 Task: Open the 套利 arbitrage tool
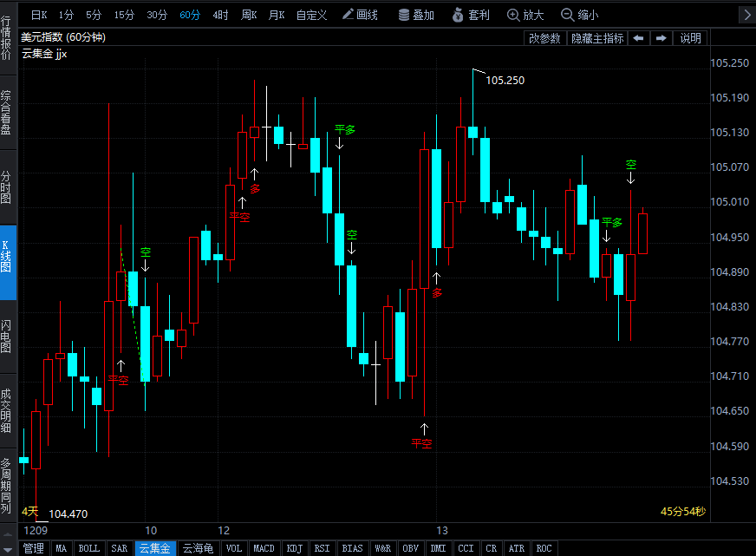tap(471, 15)
